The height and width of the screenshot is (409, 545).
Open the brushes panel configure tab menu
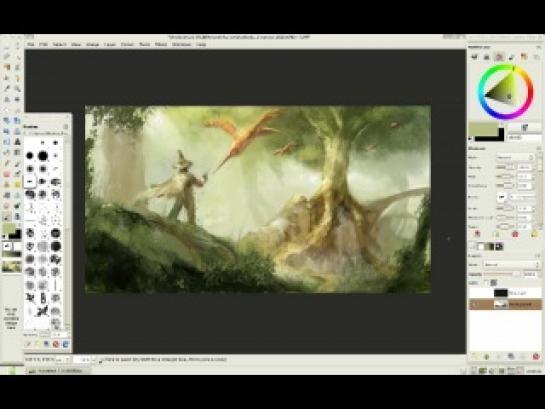[66, 126]
